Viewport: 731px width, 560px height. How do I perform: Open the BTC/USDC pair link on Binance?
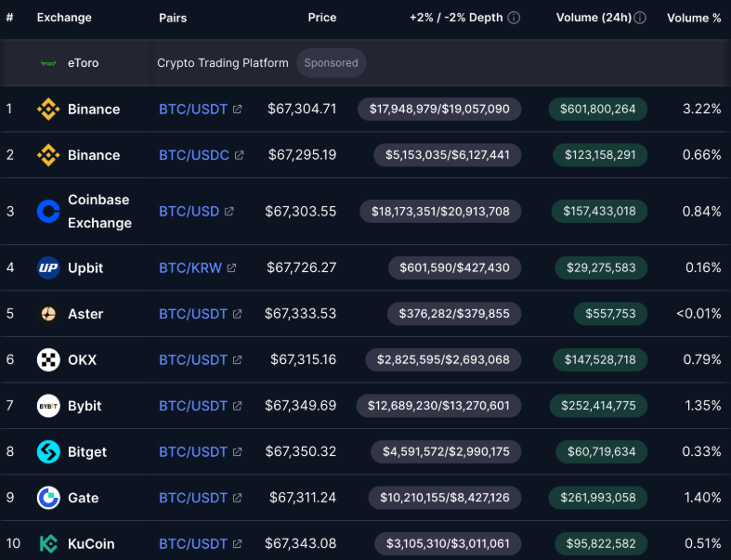pyautogui.click(x=194, y=155)
